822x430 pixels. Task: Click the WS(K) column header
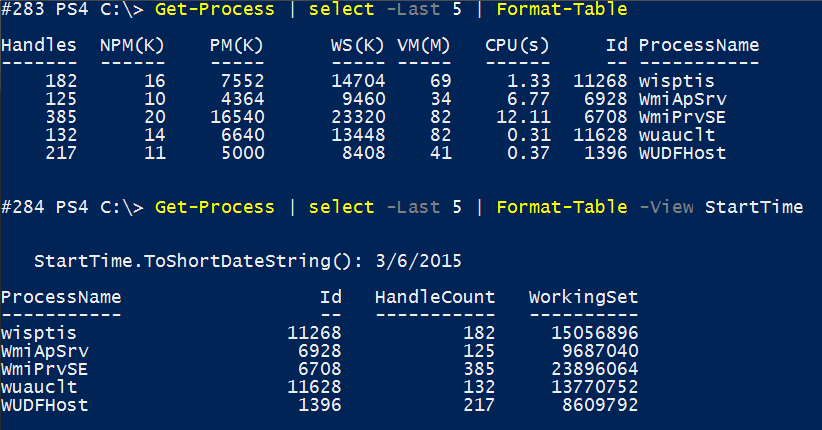click(358, 45)
